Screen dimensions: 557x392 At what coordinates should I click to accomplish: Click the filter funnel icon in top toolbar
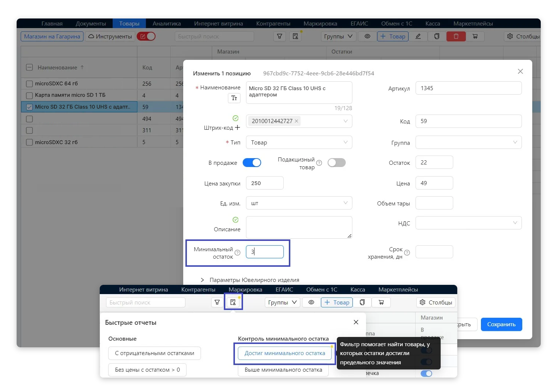pyautogui.click(x=280, y=36)
